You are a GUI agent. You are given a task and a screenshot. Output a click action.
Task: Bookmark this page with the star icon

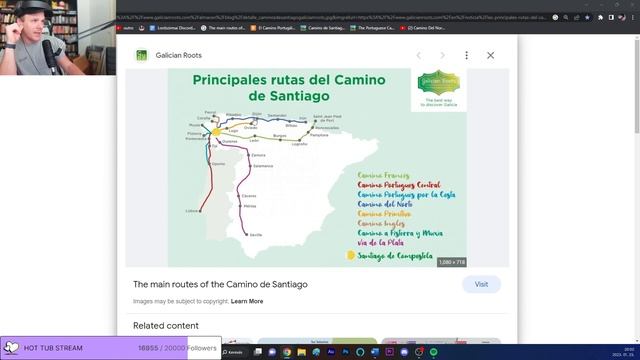tap(587, 18)
